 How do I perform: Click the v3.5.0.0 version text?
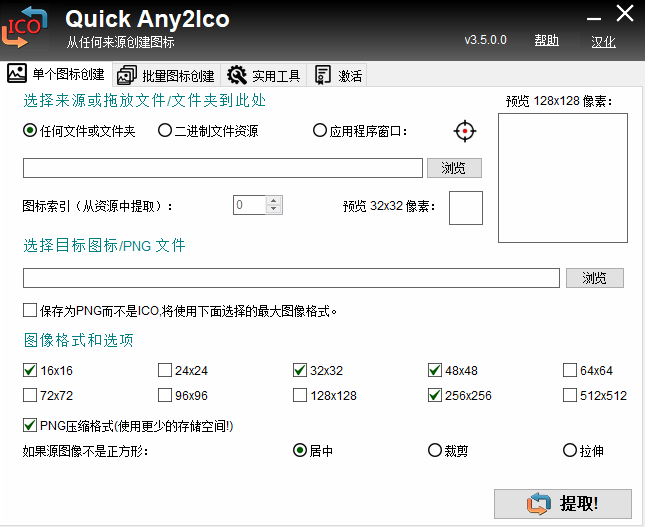click(x=485, y=40)
